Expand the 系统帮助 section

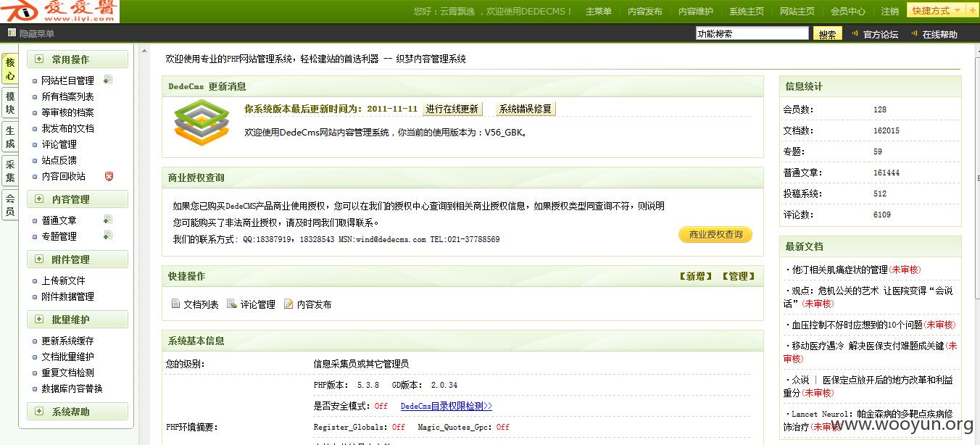(x=39, y=412)
